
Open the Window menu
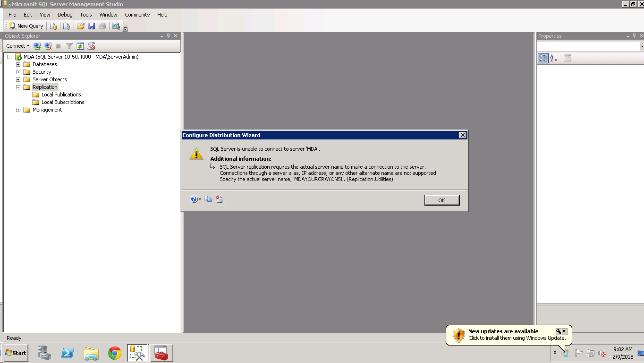coord(108,15)
